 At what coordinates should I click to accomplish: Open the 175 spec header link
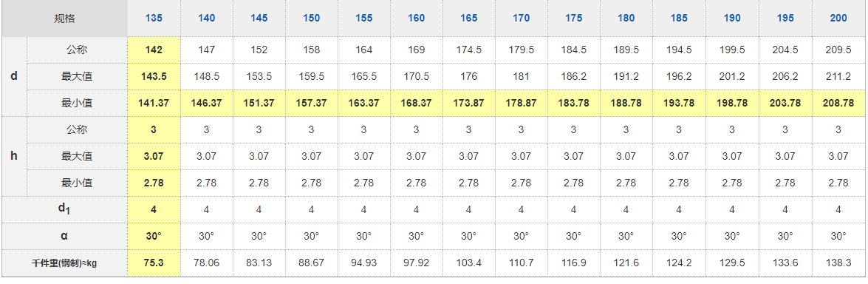click(573, 18)
